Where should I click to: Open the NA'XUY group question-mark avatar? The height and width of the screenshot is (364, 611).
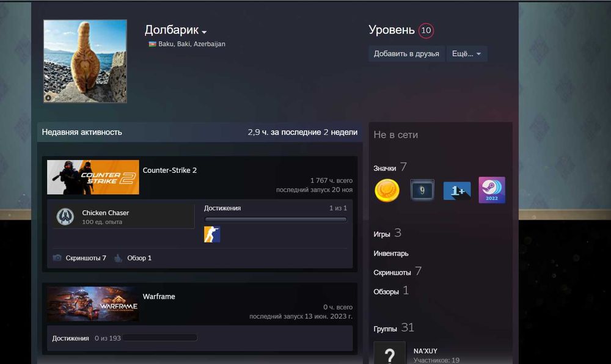[x=389, y=353]
